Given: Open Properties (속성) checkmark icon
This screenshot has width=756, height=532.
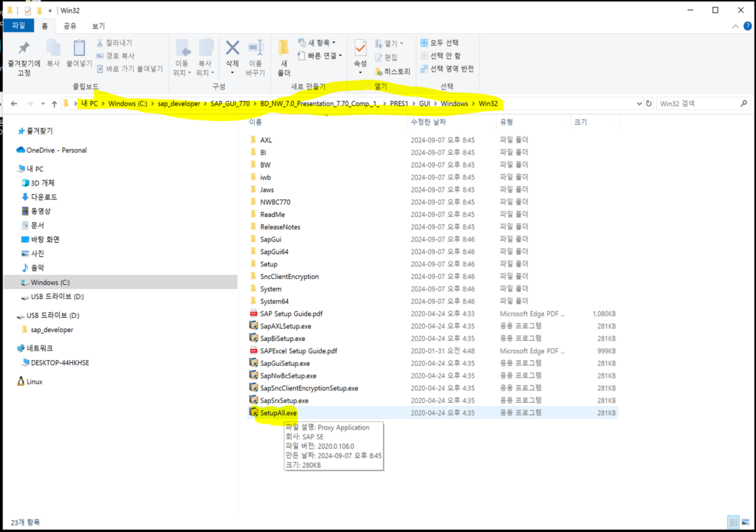Looking at the screenshot, I should pos(360,48).
